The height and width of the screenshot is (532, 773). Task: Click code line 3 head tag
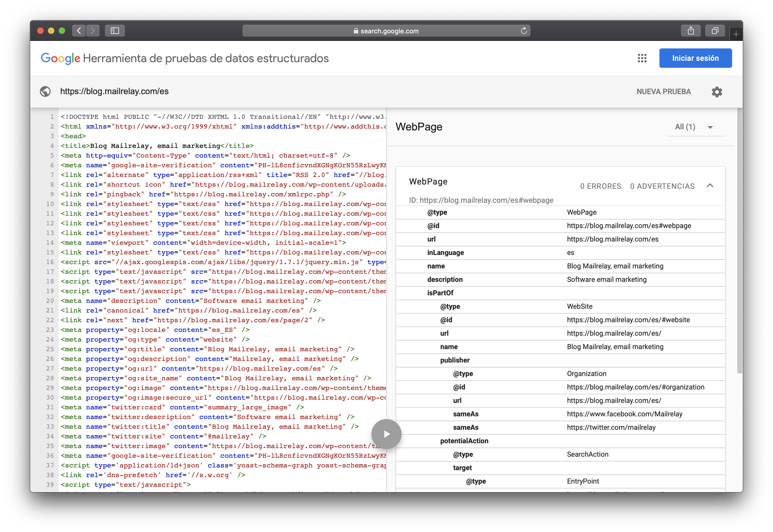coord(73,136)
